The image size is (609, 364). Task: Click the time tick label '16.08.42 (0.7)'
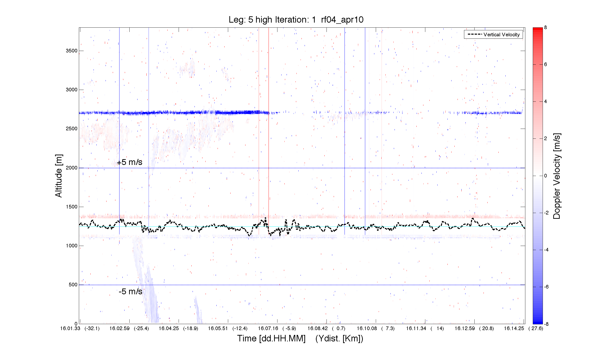pyautogui.click(x=326, y=328)
